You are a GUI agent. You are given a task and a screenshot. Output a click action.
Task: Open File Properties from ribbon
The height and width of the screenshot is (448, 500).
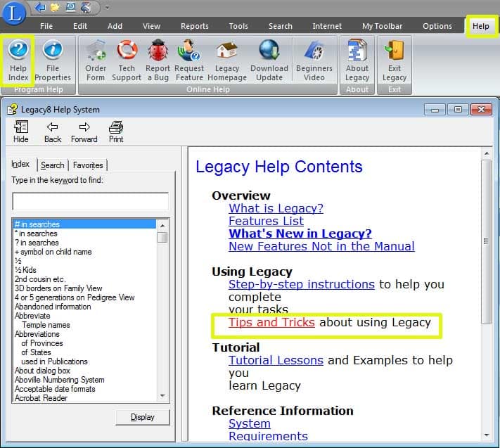(53, 60)
